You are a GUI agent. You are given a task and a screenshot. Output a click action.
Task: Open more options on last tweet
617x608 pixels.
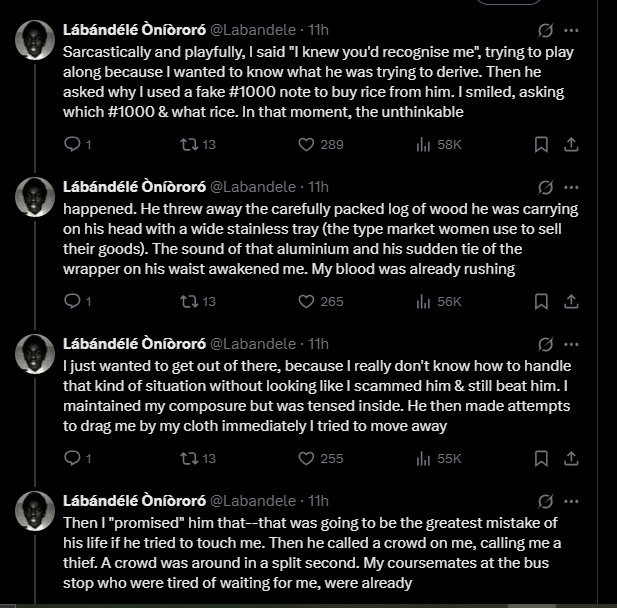pyautogui.click(x=571, y=500)
